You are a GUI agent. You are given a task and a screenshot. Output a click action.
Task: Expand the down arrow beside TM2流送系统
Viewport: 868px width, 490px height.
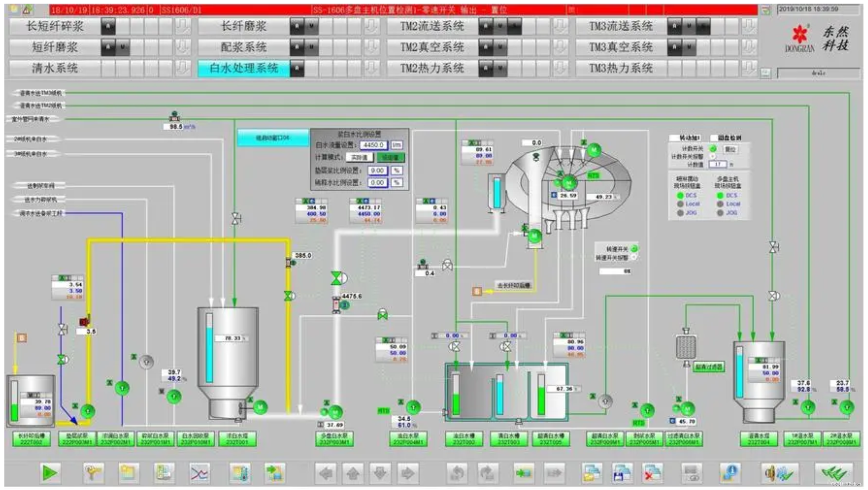pos(560,26)
